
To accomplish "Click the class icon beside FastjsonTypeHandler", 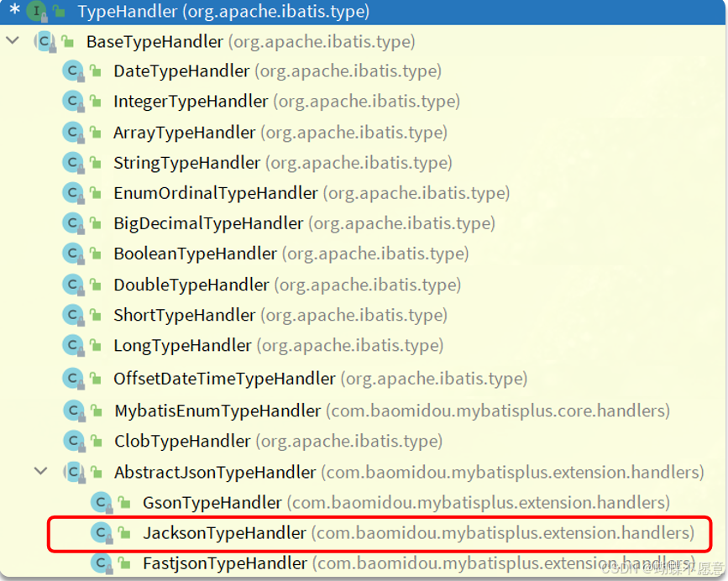I will point(102,563).
